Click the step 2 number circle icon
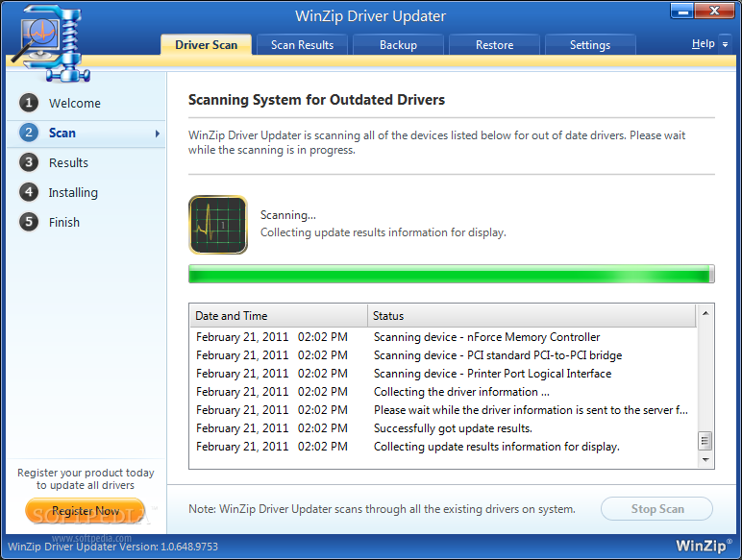 tap(29, 133)
